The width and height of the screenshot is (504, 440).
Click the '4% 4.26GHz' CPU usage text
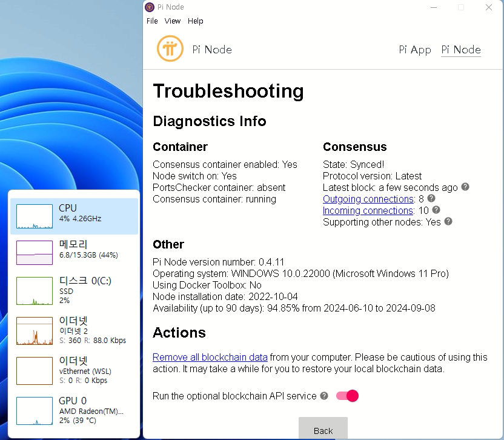[x=80, y=218]
